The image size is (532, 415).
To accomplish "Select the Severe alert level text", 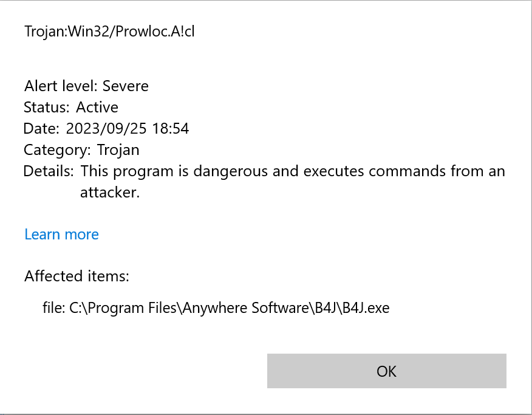I will click(x=126, y=86).
